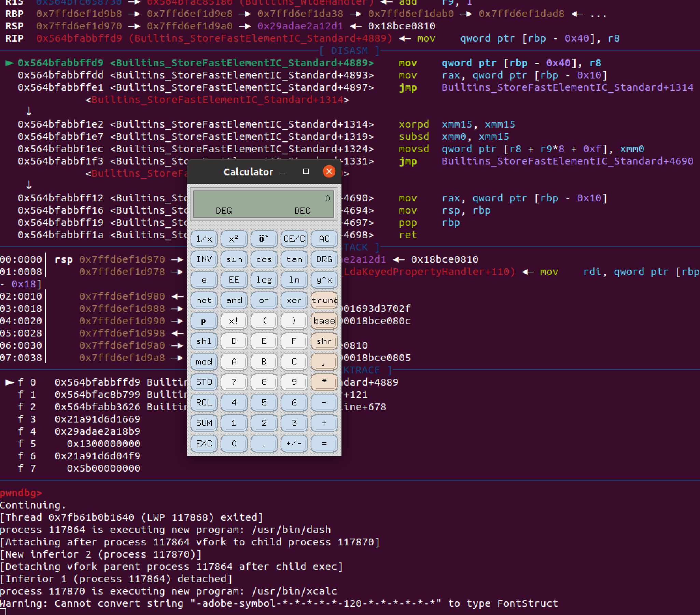Click the hex E key
700x615 pixels.
(264, 341)
